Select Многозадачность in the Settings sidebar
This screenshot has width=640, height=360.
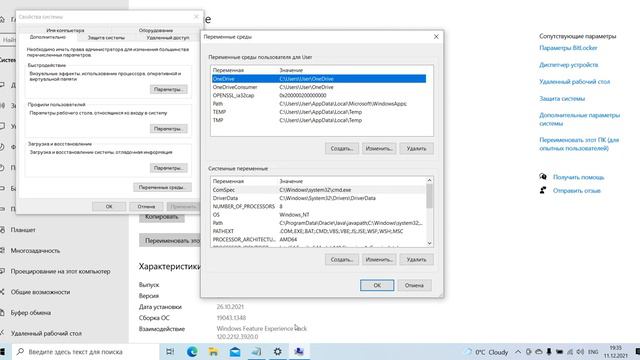point(35,251)
